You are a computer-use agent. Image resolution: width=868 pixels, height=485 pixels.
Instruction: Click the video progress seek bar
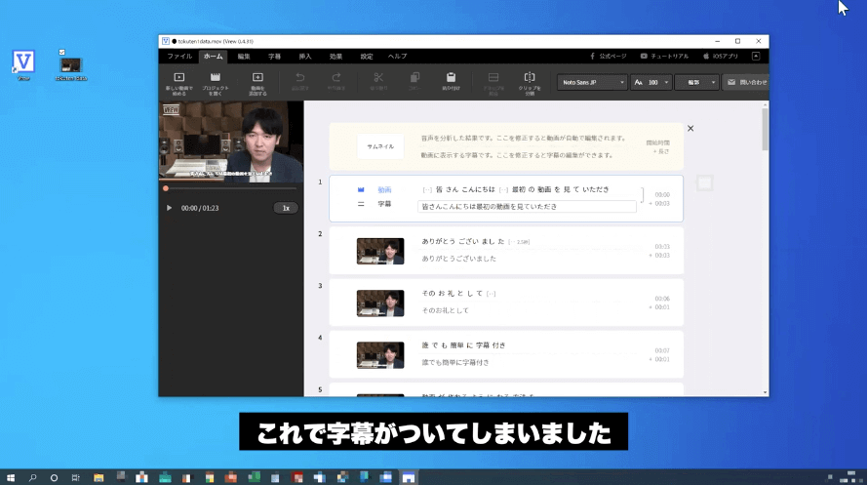click(x=229, y=188)
